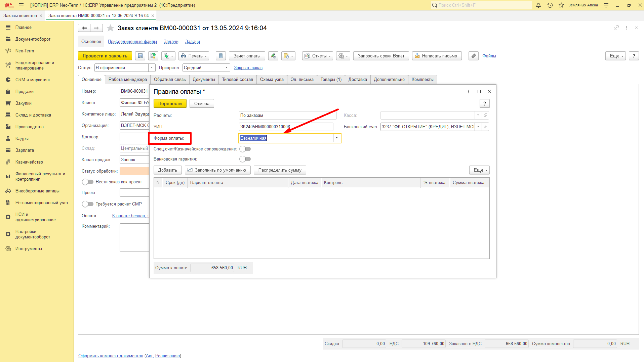Switch to Заказы клиентов window tab
Image resolution: width=644 pixels, height=362 pixels.
point(20,16)
